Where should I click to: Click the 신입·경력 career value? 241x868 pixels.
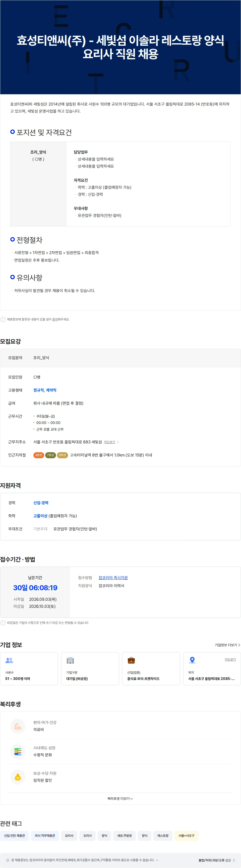coord(41,503)
